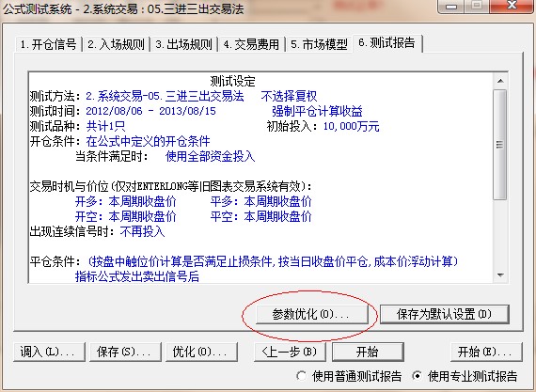Click the text 在公式中定义的开仓条件
The width and height of the screenshot is (536, 392).
click(148, 142)
